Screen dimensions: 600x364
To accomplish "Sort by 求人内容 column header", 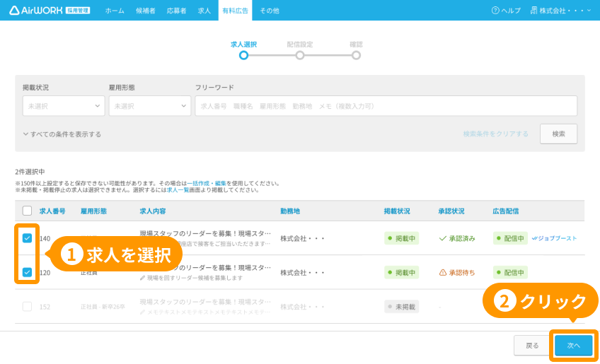I will click(153, 211).
